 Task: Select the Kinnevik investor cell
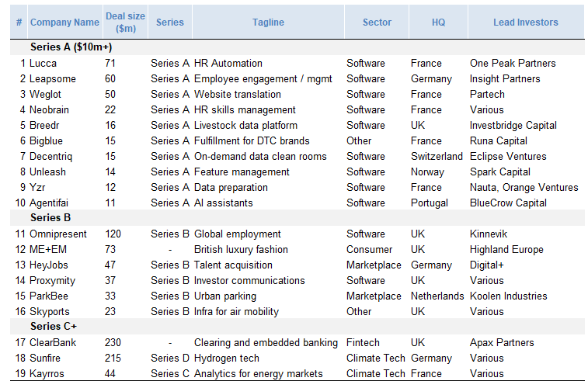click(489, 234)
